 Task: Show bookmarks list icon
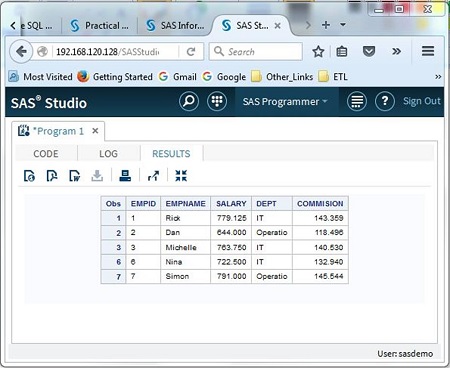click(342, 52)
